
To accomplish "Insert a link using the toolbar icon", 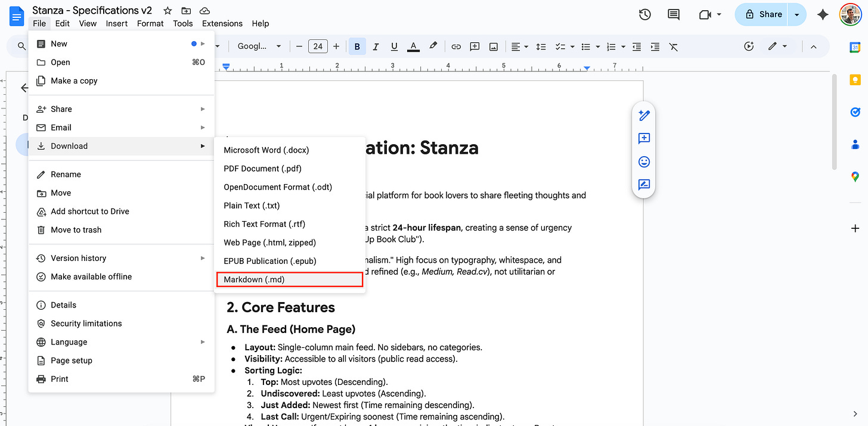I will (x=455, y=46).
